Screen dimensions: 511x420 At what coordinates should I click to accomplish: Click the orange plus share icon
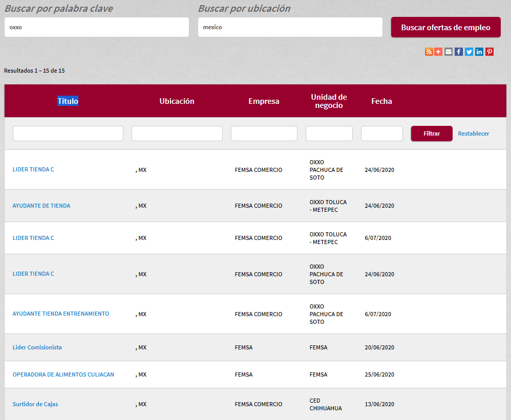[x=438, y=52]
